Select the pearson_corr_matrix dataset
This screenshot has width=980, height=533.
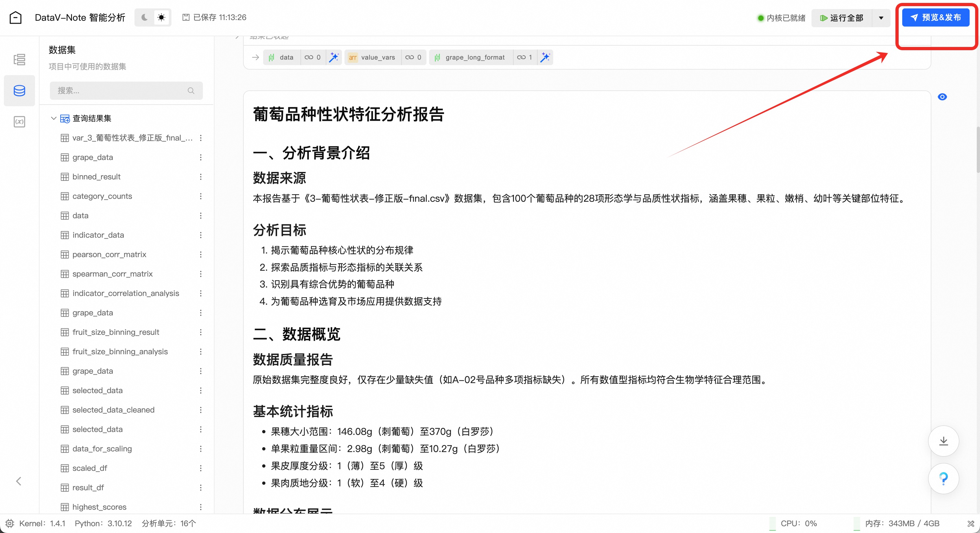pos(109,254)
